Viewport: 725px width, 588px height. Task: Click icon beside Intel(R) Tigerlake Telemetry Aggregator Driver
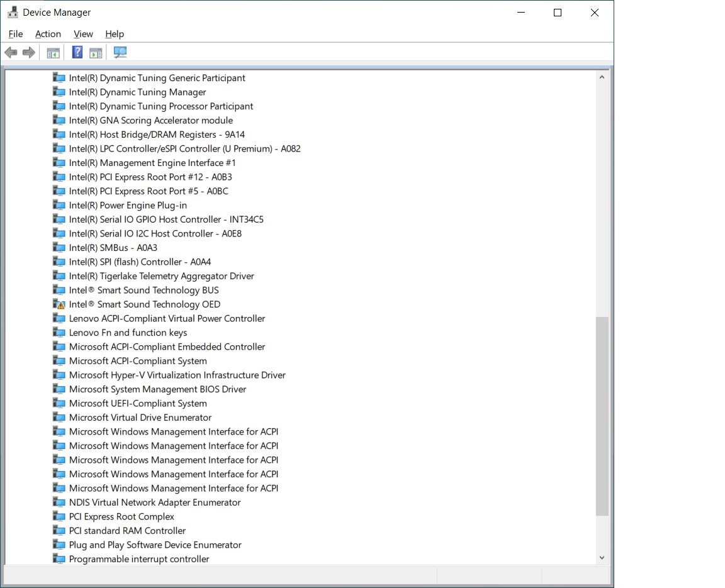click(59, 275)
